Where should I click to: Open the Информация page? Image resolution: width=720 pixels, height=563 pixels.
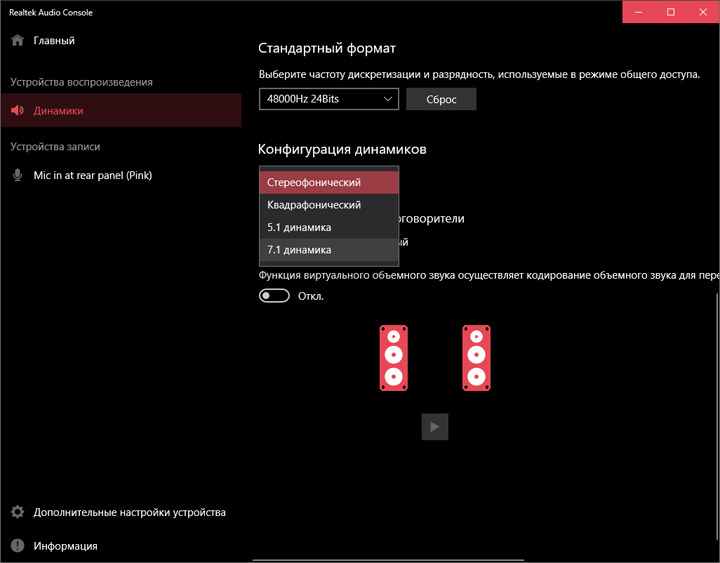(x=121, y=546)
